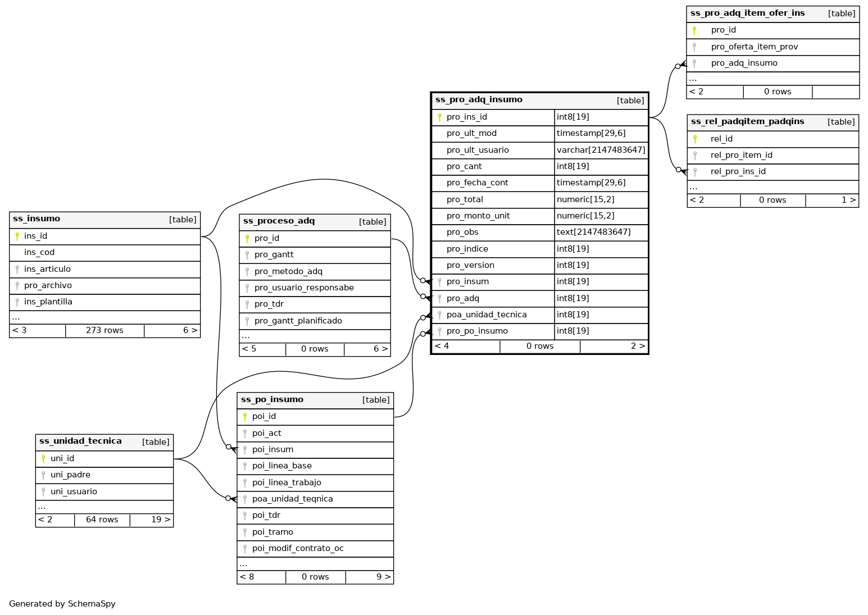Click the key icon next to pro_ins_id

[x=439, y=117]
